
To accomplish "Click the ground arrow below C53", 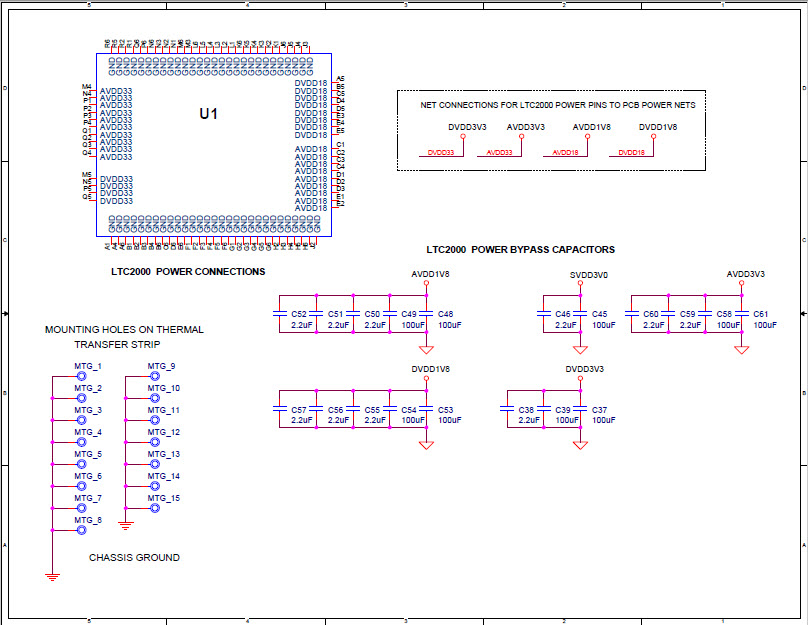I will coord(427,443).
